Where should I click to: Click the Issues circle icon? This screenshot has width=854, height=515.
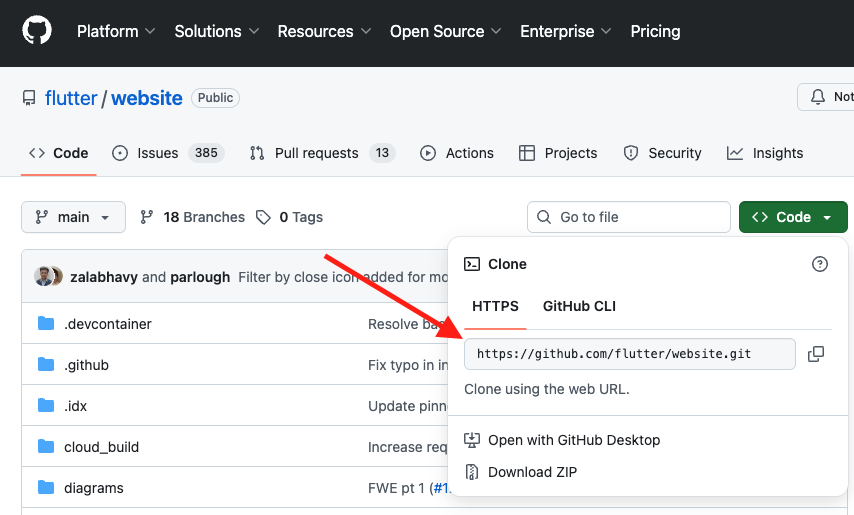point(120,154)
